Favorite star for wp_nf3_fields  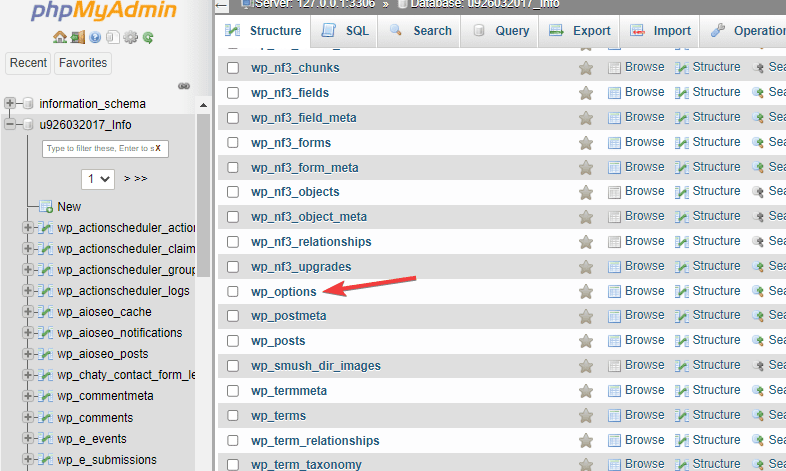click(x=585, y=93)
